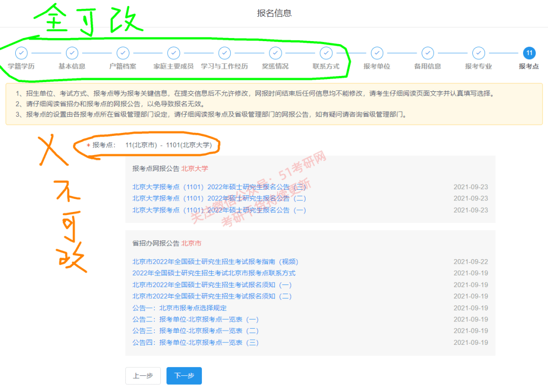Click the 学籍学历 step checkmark circle
The width and height of the screenshot is (548, 392).
pyautogui.click(x=21, y=53)
